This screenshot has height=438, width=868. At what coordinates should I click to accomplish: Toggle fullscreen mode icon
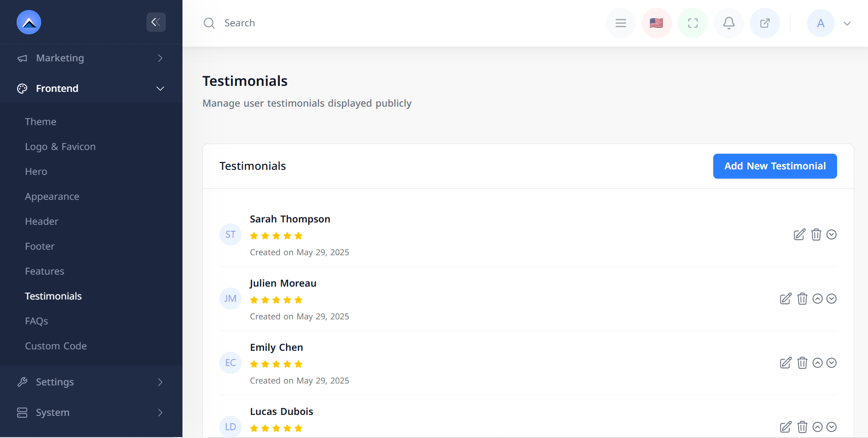[693, 23]
